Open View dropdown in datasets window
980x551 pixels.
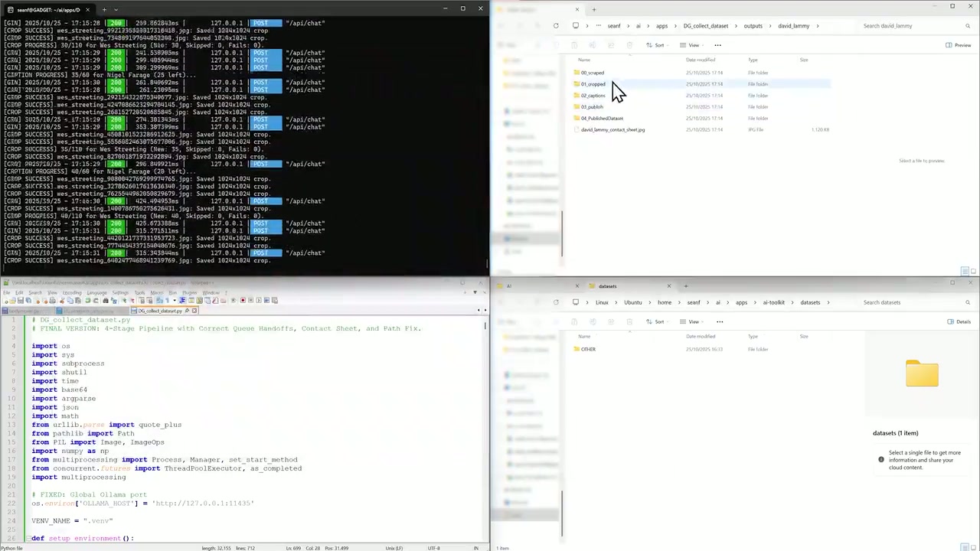(692, 321)
